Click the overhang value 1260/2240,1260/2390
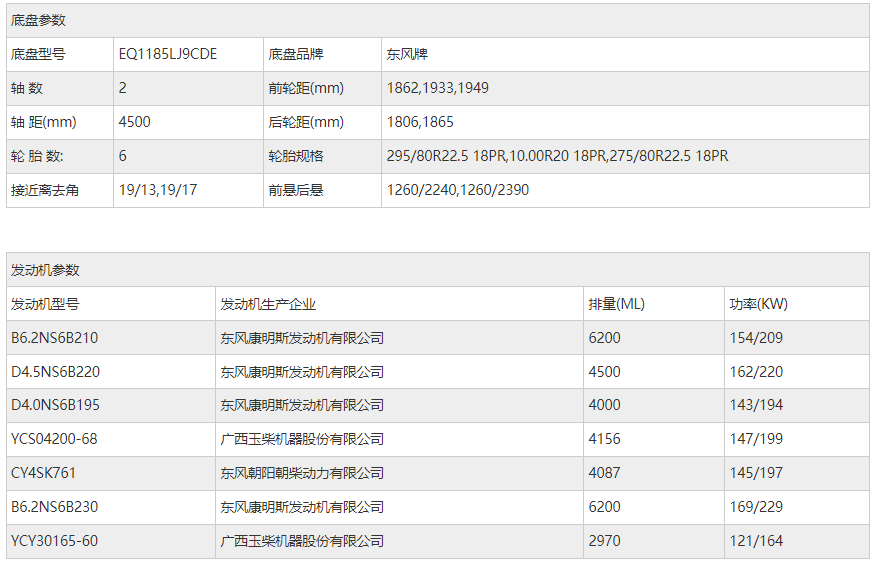The image size is (874, 565). point(458,190)
